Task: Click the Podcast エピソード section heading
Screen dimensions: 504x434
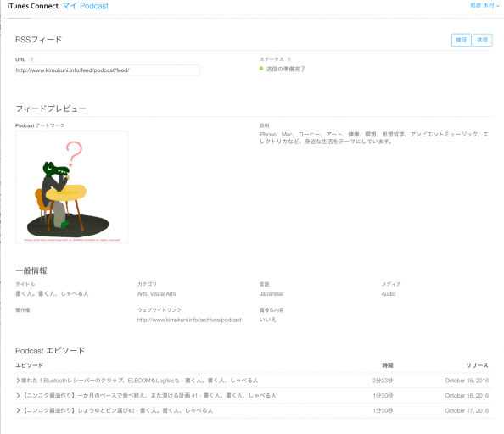Action: [x=50, y=351]
